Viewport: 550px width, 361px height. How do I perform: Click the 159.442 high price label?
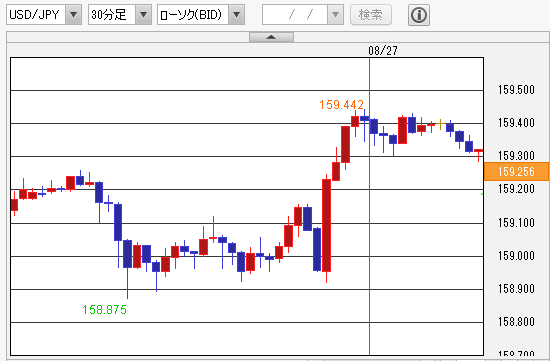coord(341,105)
